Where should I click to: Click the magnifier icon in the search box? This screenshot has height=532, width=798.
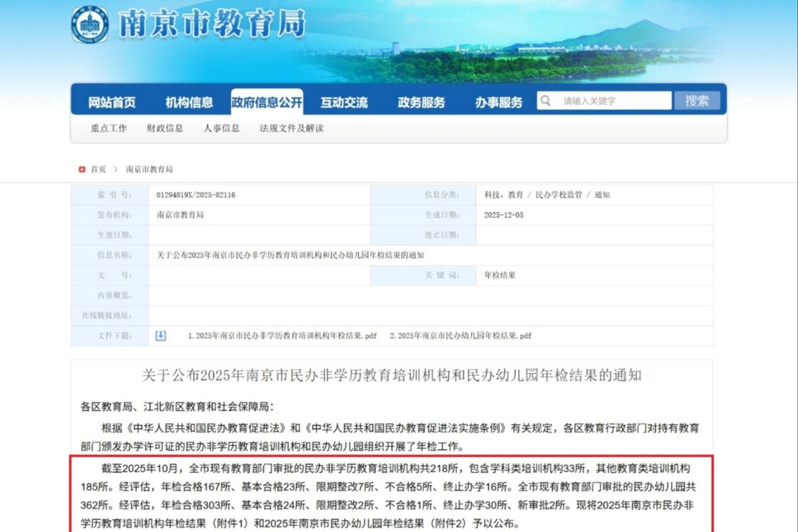[x=545, y=101]
